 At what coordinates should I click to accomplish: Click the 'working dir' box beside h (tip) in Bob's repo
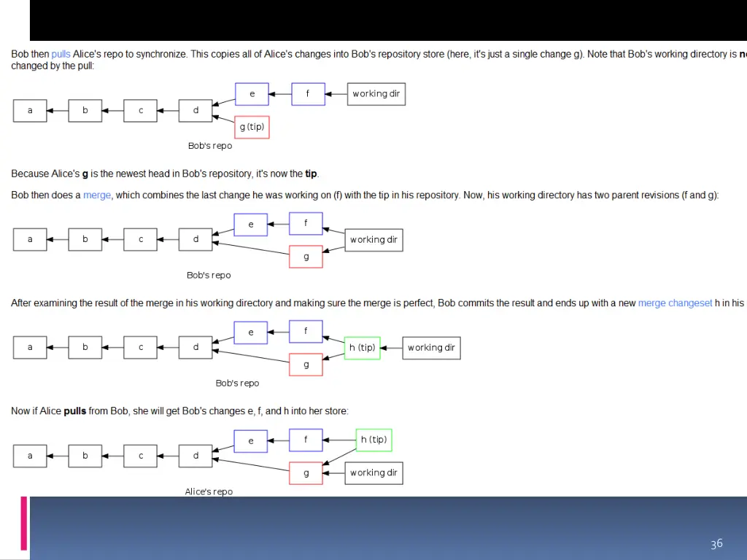tap(432, 348)
